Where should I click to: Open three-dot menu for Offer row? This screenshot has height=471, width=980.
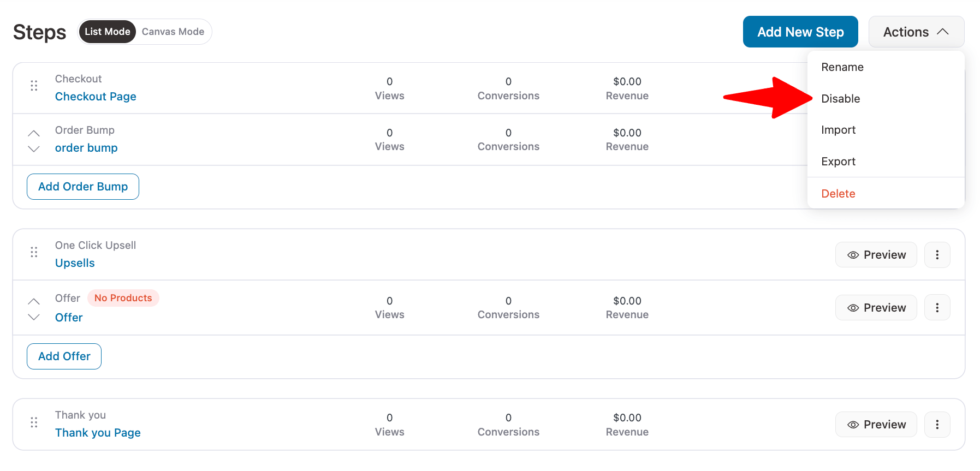[937, 308]
